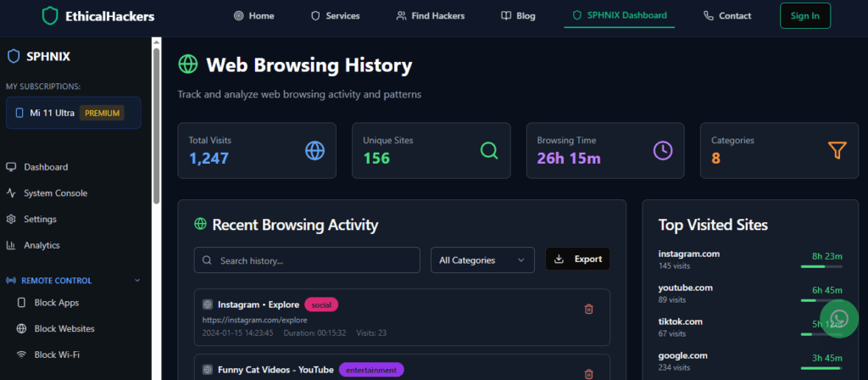This screenshot has width=868, height=380.
Task: Click the clock icon in Browsing Time card
Action: [x=663, y=150]
